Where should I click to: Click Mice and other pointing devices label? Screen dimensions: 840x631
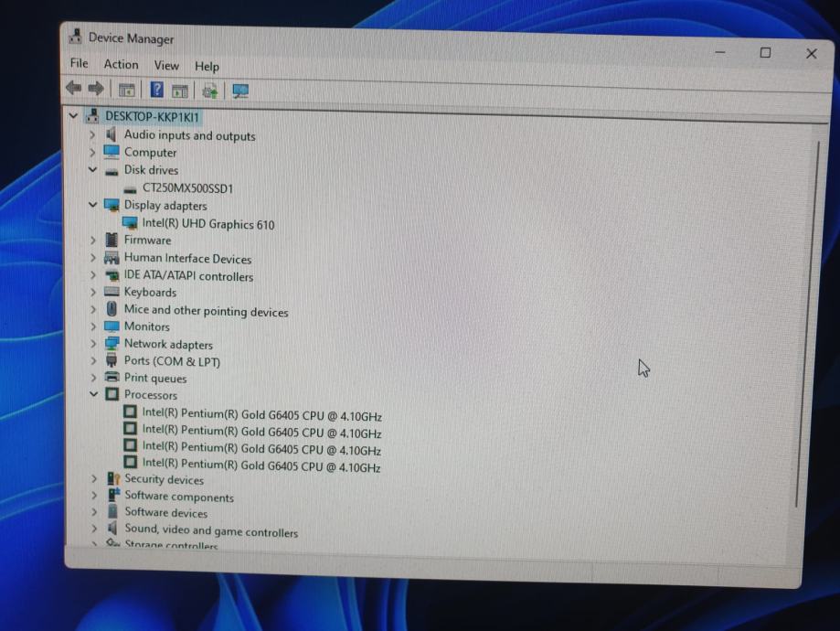pyautogui.click(x=207, y=311)
